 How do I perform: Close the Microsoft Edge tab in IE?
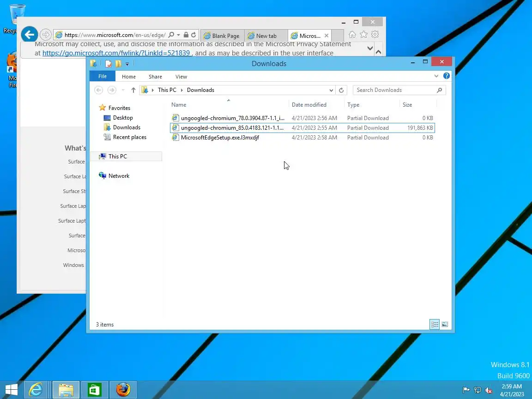[x=326, y=36]
